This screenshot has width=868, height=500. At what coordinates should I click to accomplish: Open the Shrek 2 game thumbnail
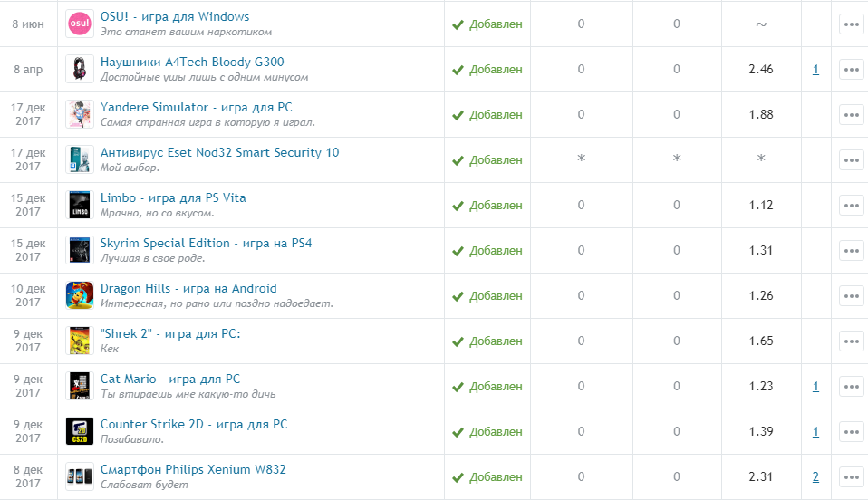[x=79, y=341]
